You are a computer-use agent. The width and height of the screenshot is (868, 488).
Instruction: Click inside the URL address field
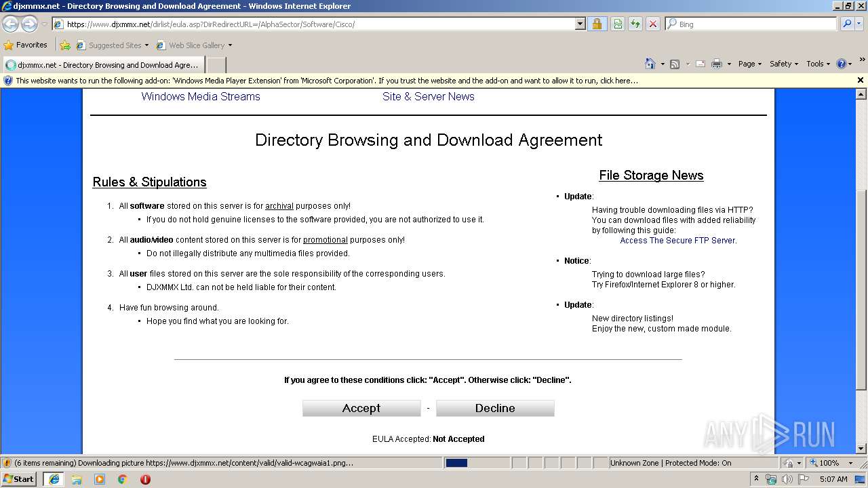319,24
